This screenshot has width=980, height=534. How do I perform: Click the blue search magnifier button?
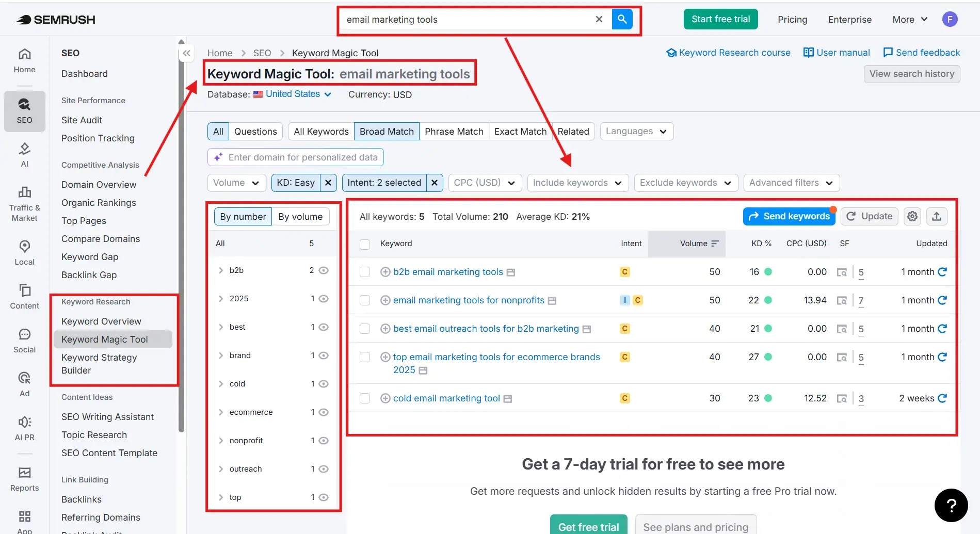[x=622, y=19]
